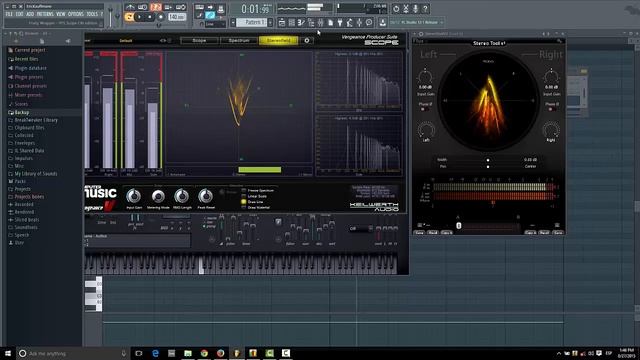Click the tempo field showing 140
Screen dimensions: 640x360
[x=177, y=17]
